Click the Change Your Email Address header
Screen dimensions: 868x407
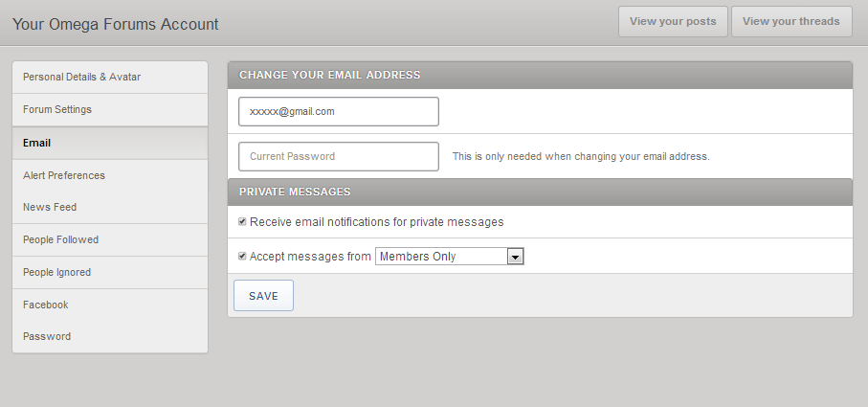click(x=330, y=75)
